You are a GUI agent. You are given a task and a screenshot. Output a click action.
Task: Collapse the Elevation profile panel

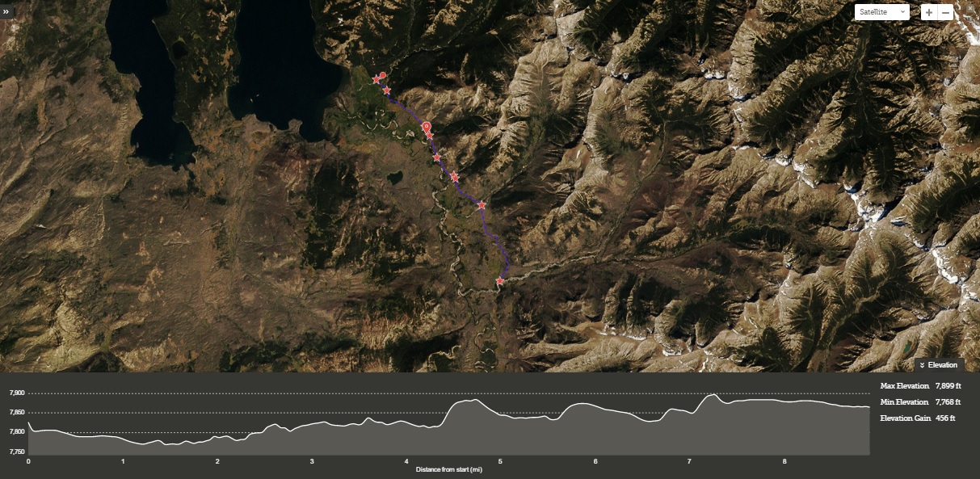[939, 365]
